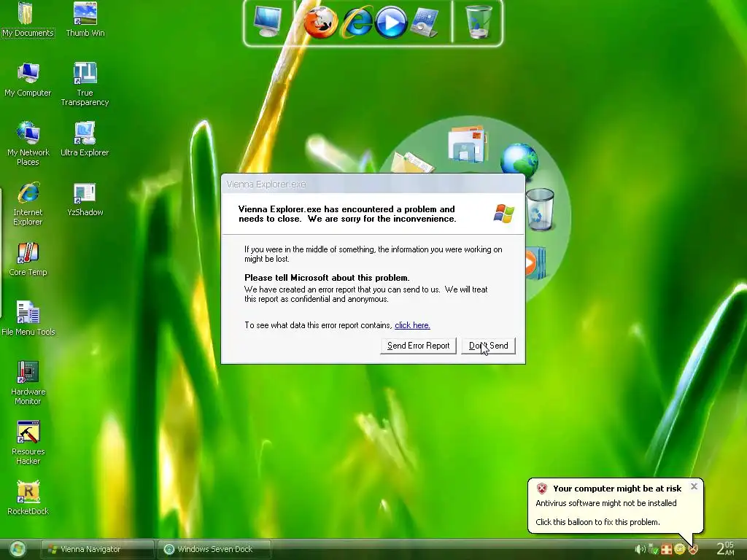Click the mail icon in circular dock

click(467, 144)
